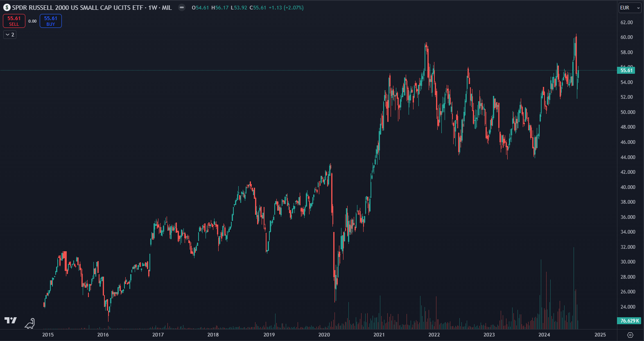
Task: Click the 76.629K volume label
Action: pyautogui.click(x=629, y=321)
